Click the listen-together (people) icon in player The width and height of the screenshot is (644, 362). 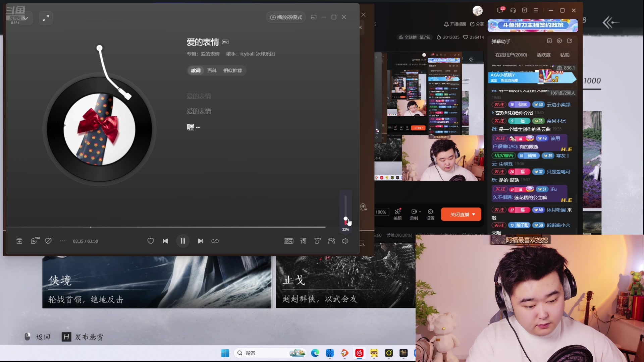pyautogui.click(x=331, y=241)
